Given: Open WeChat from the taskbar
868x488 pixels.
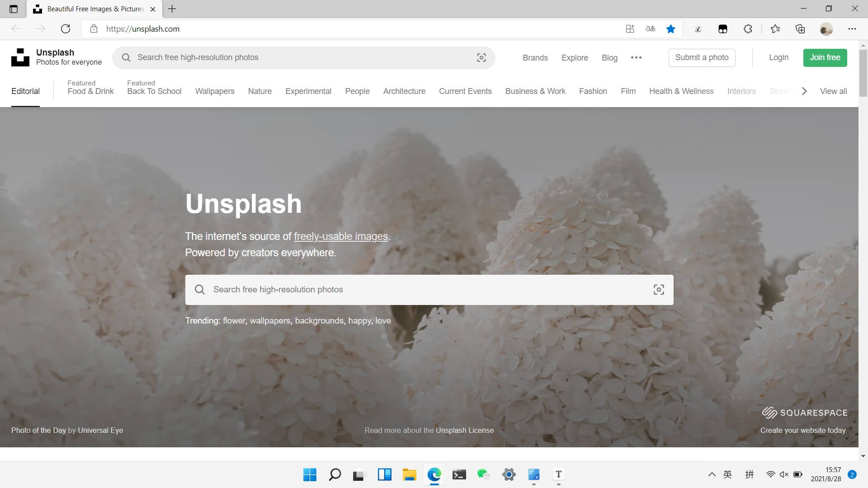Looking at the screenshot, I should [x=484, y=474].
